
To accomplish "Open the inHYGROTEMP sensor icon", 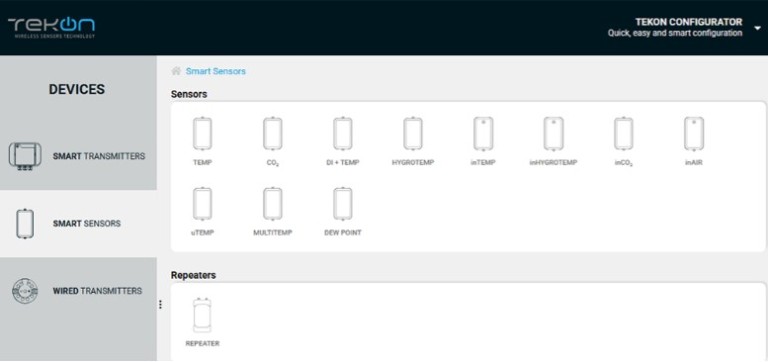I will point(553,134).
